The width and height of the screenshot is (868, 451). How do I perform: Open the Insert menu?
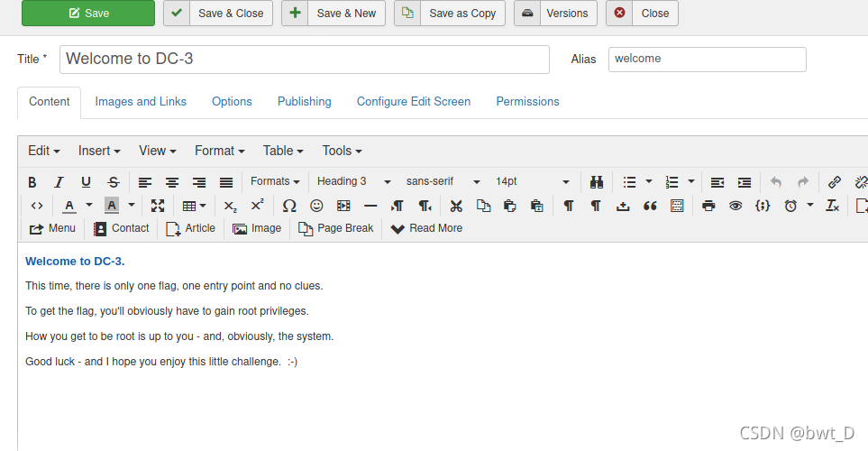(x=99, y=151)
